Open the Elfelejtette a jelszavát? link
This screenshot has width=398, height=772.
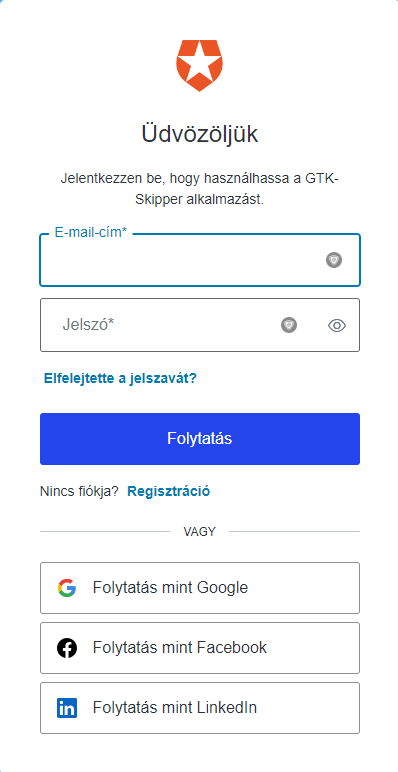tap(120, 378)
